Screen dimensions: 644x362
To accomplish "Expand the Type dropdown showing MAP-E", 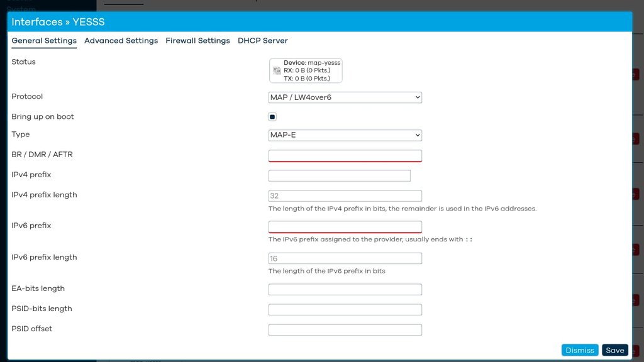I will coord(345,135).
